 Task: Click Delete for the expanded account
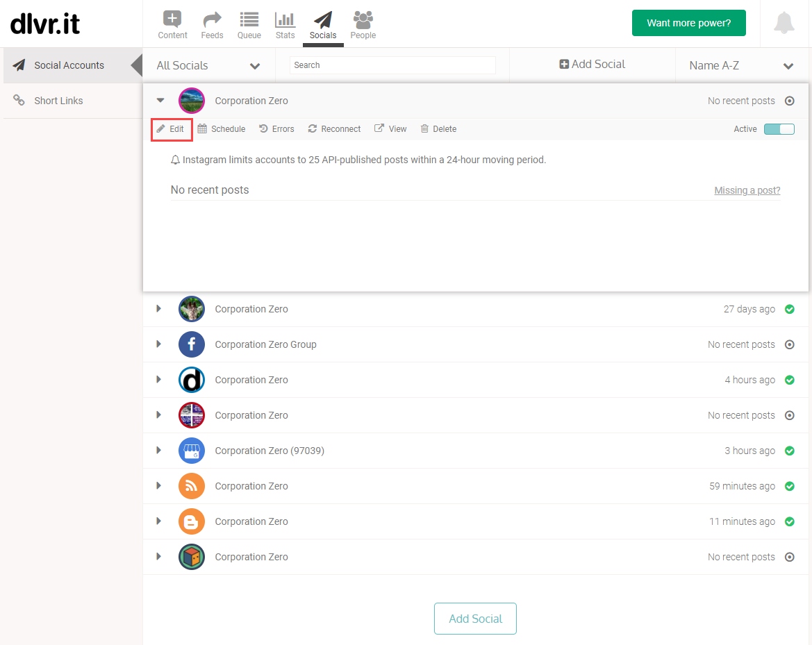pos(438,129)
